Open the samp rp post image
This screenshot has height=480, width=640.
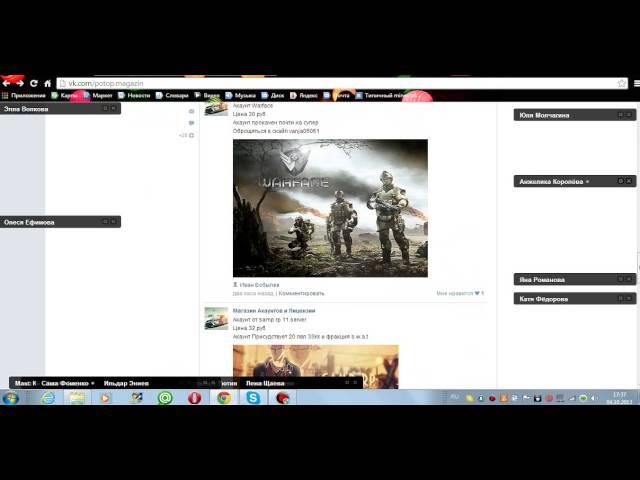[316, 367]
